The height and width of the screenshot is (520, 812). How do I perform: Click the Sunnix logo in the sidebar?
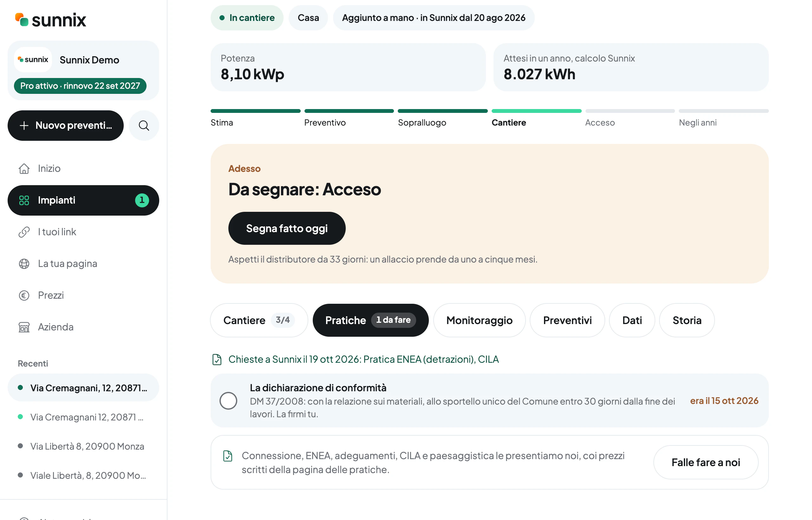click(51, 20)
